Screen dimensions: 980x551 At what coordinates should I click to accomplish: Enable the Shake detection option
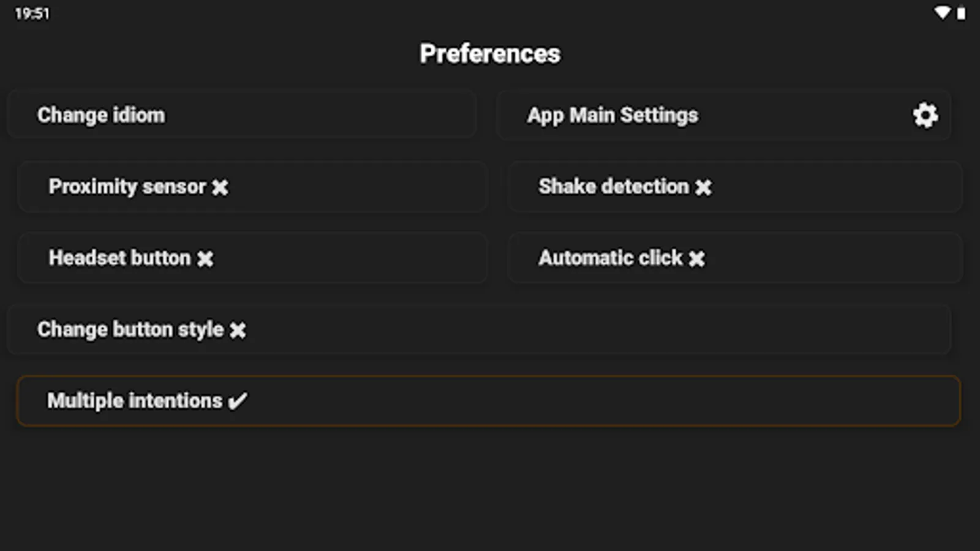point(734,187)
